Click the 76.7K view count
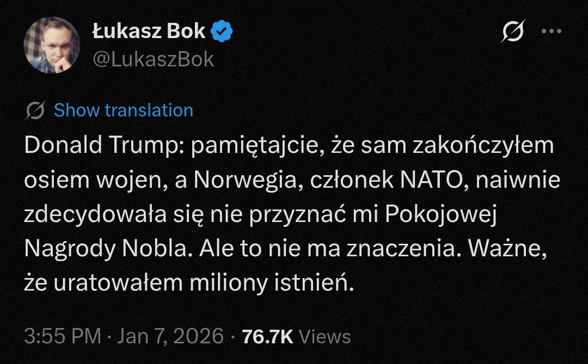 pyautogui.click(x=267, y=336)
